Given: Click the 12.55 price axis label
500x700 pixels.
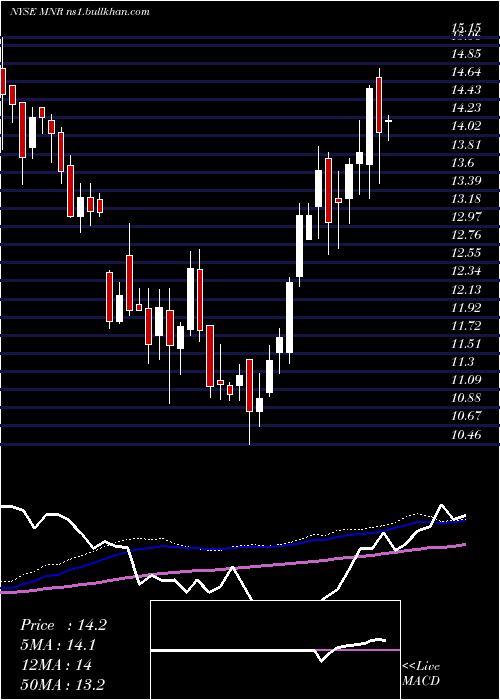Looking at the screenshot, I should coord(466,253).
